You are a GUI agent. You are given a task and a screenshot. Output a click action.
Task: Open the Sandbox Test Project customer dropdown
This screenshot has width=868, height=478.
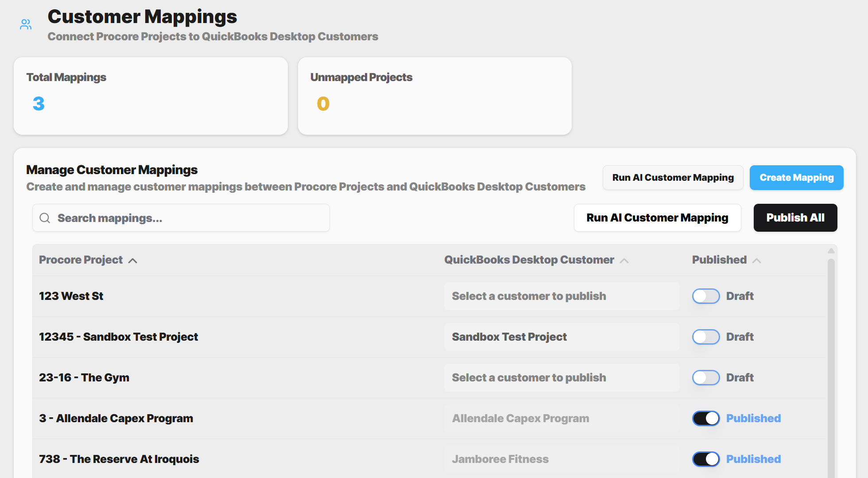coord(562,337)
